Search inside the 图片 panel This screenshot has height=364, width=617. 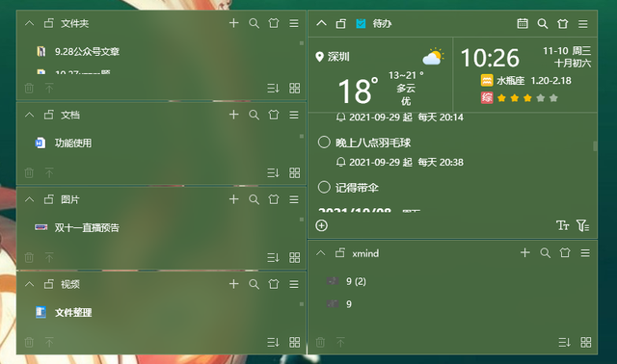[x=254, y=199]
